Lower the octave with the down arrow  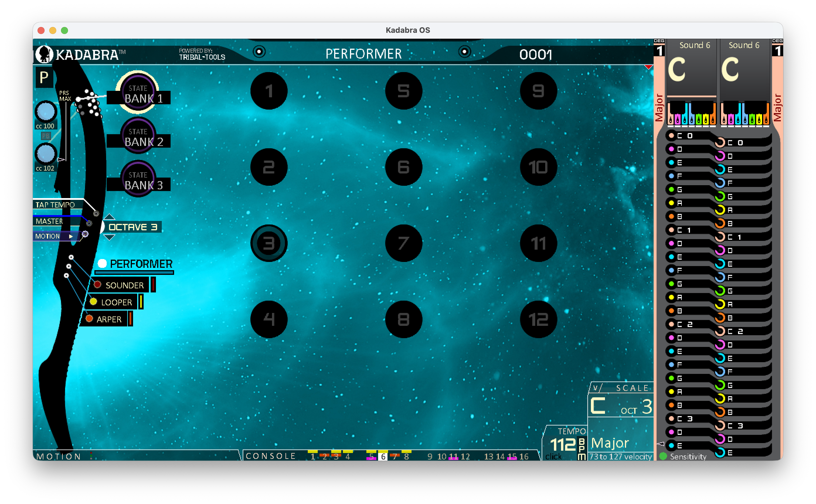coord(109,237)
